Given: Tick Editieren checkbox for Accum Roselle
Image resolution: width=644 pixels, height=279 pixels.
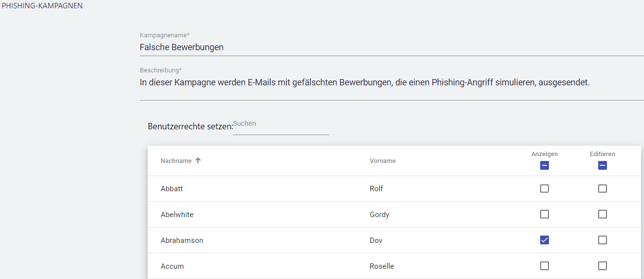Looking at the screenshot, I should point(603,266).
